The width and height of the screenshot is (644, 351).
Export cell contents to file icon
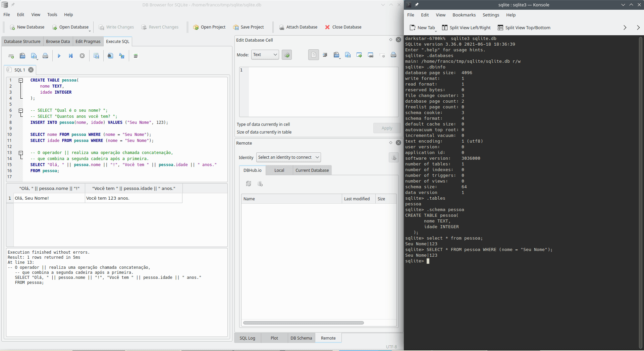pos(348,55)
